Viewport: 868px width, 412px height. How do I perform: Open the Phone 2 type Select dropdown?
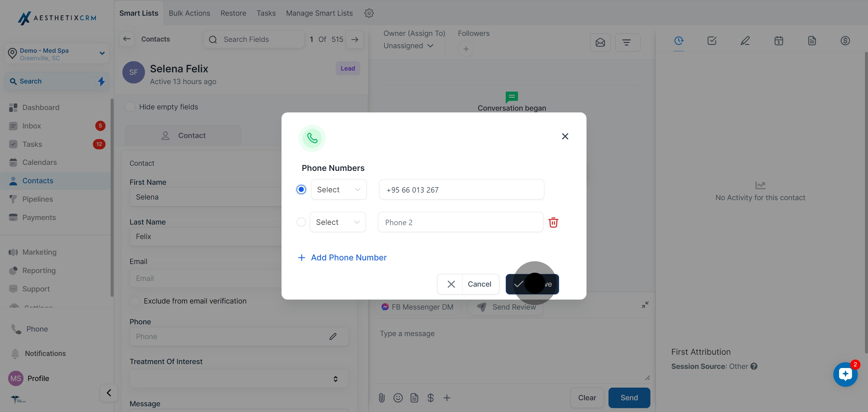tap(338, 222)
